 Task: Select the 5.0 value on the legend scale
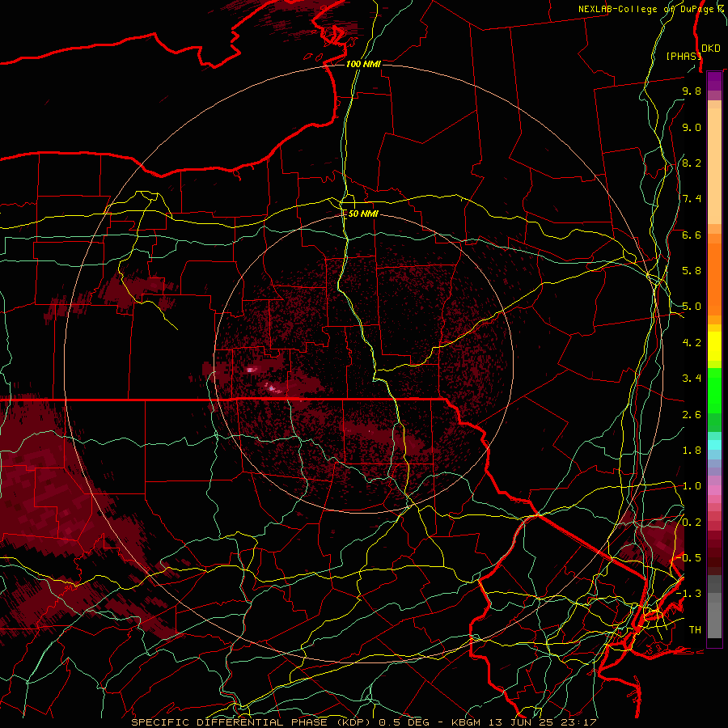[x=692, y=307]
